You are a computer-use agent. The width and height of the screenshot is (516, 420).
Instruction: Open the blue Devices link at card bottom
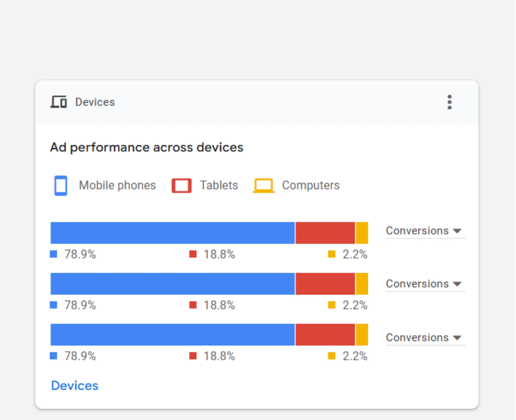75,386
